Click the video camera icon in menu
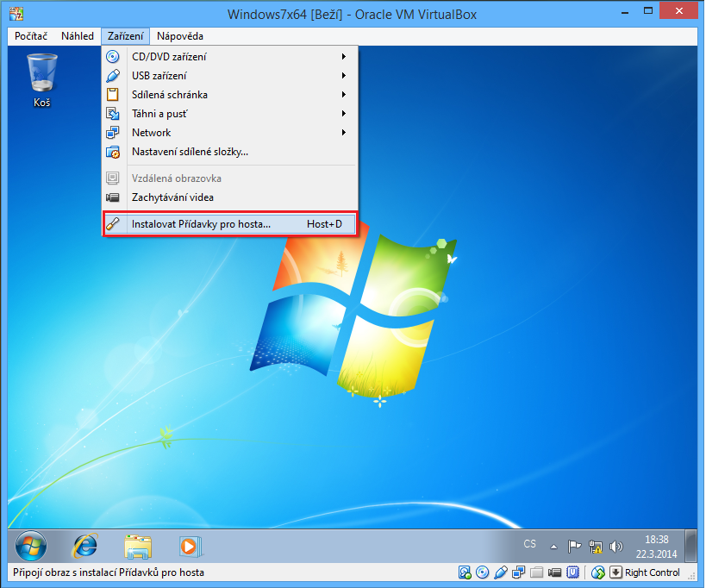The width and height of the screenshot is (706, 588). coord(113,197)
